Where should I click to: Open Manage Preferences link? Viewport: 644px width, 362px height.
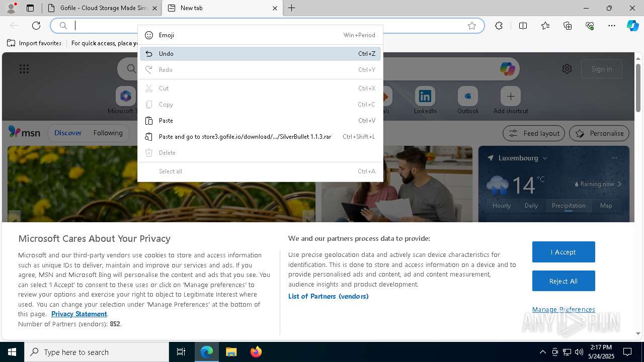563,310
